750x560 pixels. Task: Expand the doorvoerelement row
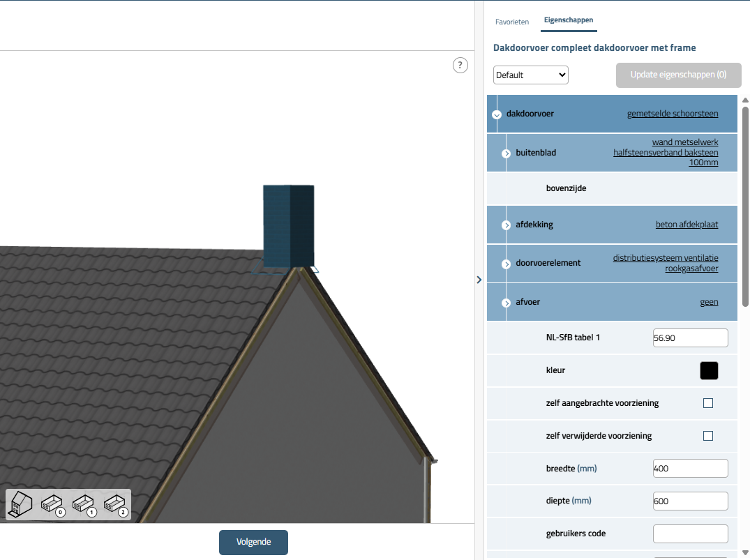coord(507,264)
